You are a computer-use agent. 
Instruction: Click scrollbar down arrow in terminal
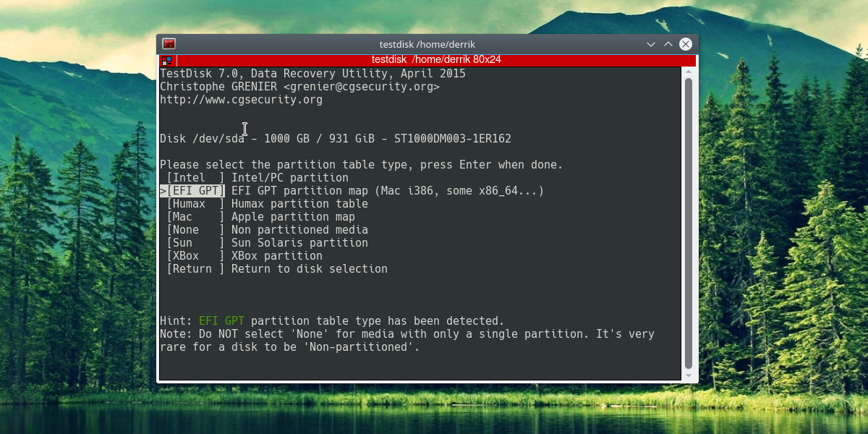click(x=689, y=375)
